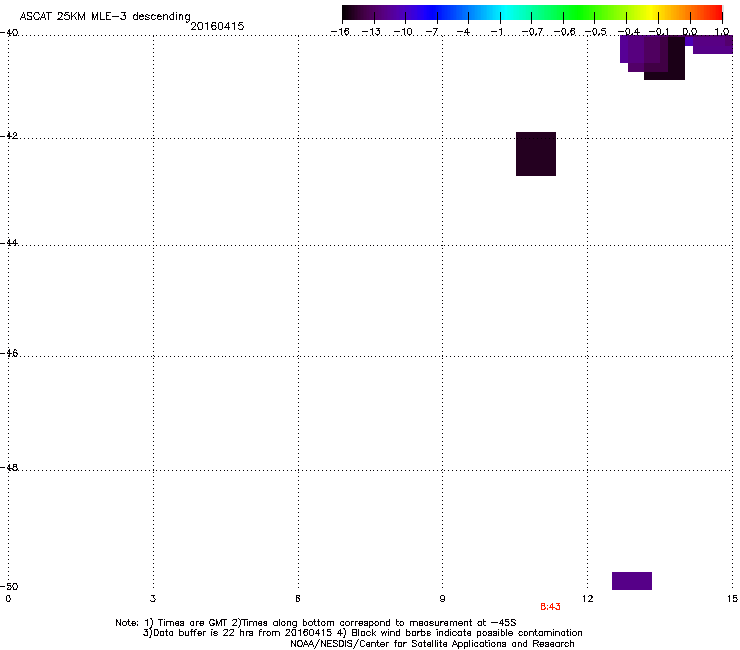The image size is (740, 650).
Task: Click the longitude axis label 15
Action: click(732, 599)
